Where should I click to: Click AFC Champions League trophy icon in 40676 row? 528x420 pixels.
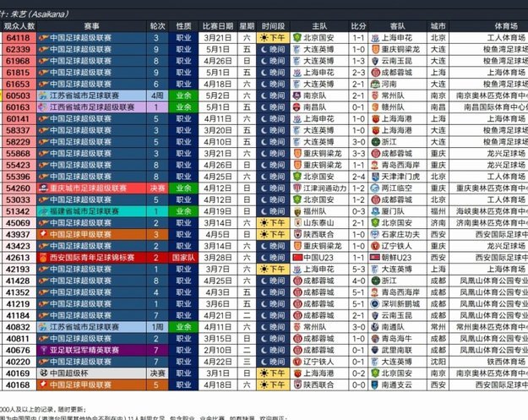(x=43, y=350)
